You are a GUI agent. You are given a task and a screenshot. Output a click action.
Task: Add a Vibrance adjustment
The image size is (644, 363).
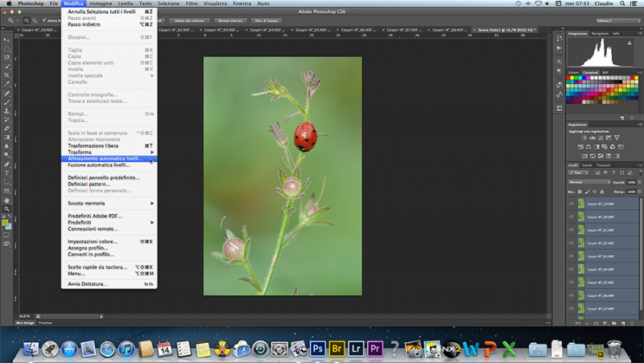pos(617,138)
